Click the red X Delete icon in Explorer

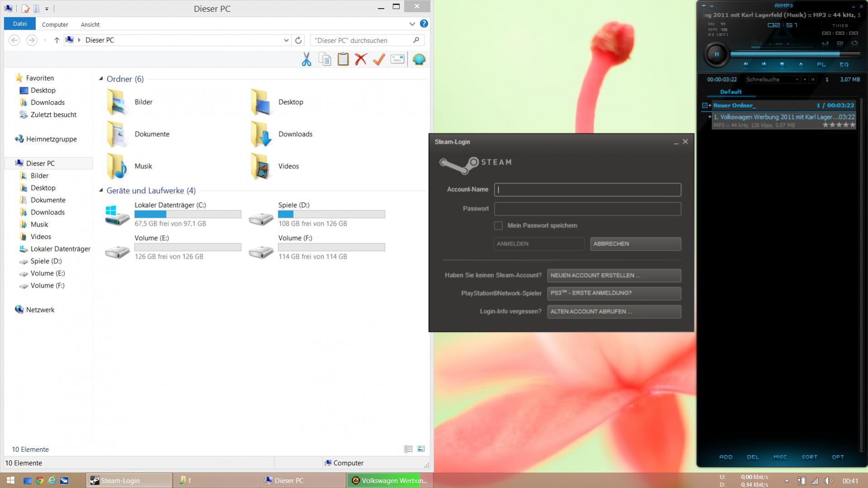[x=361, y=59]
